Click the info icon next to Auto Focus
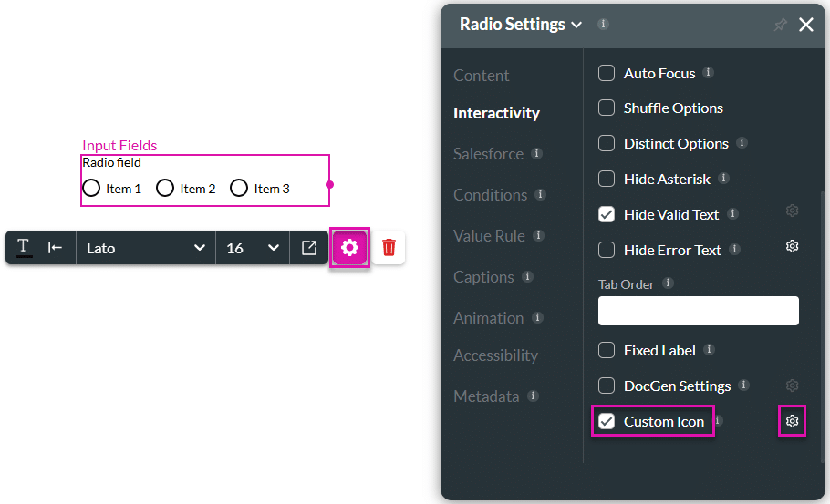This screenshot has height=504, width=830. pos(709,72)
